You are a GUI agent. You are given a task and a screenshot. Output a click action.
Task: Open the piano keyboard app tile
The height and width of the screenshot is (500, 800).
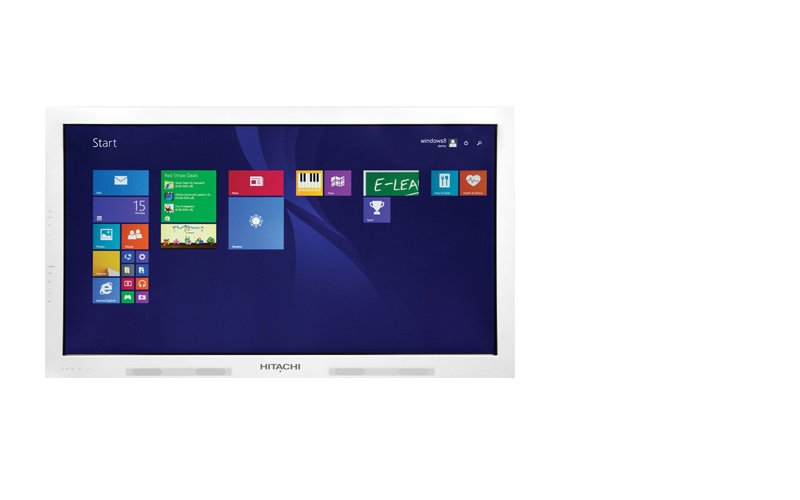point(309,183)
